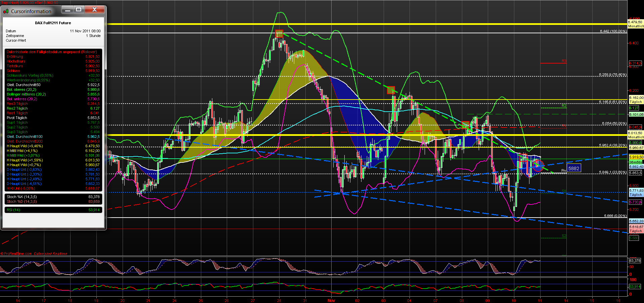The width and height of the screenshot is (644, 303).
Task: Select the Nov label on the time axis
Action: (x=331, y=301)
